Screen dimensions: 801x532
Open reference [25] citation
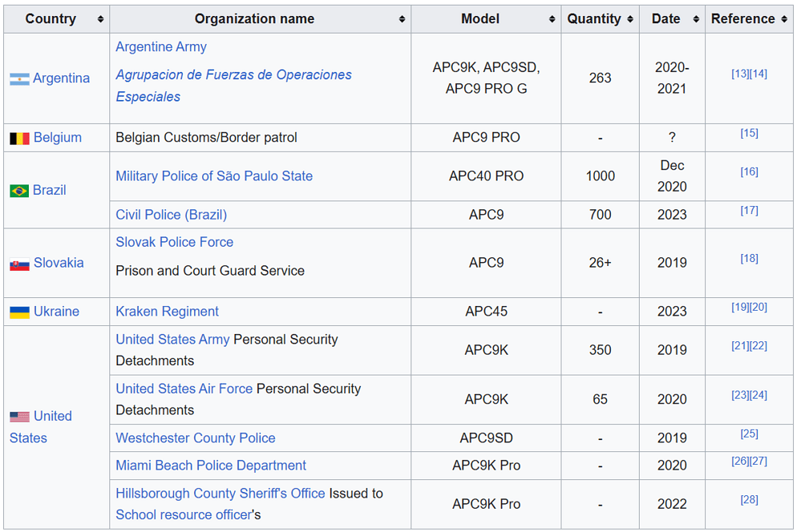pos(750,434)
